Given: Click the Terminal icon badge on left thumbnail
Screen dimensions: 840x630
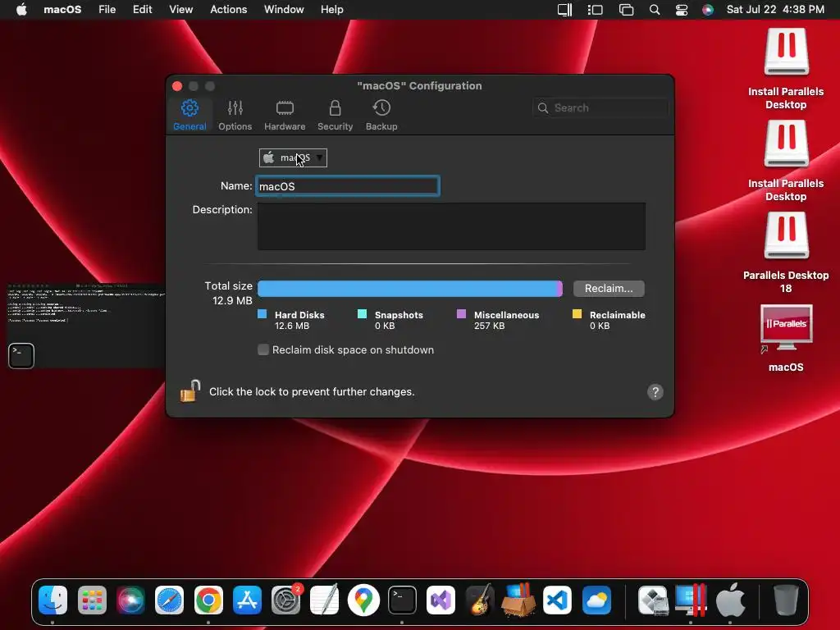Looking at the screenshot, I should [x=21, y=356].
